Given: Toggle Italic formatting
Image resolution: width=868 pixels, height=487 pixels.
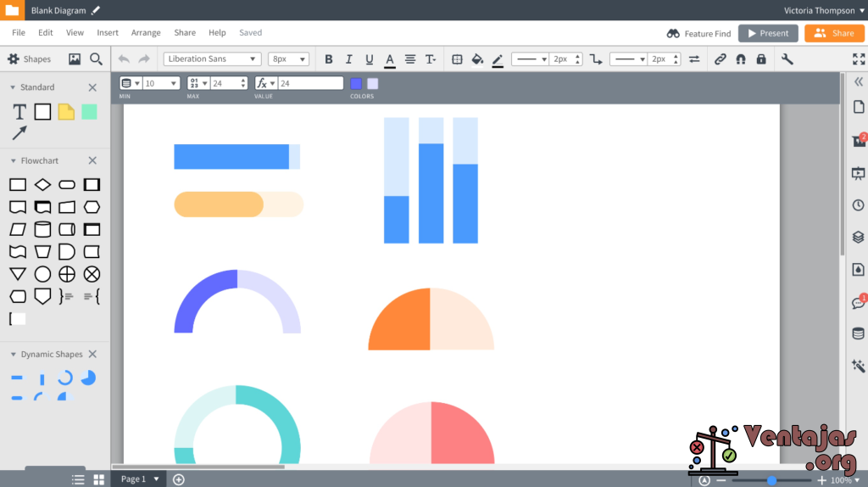Looking at the screenshot, I should coord(348,59).
